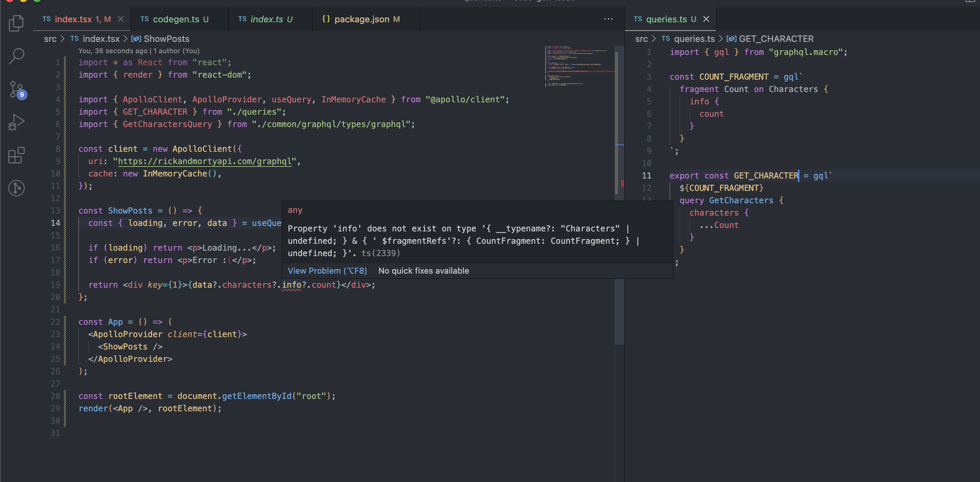Close the index.tsx editor tab
The height and width of the screenshot is (482, 980).
tap(121, 19)
